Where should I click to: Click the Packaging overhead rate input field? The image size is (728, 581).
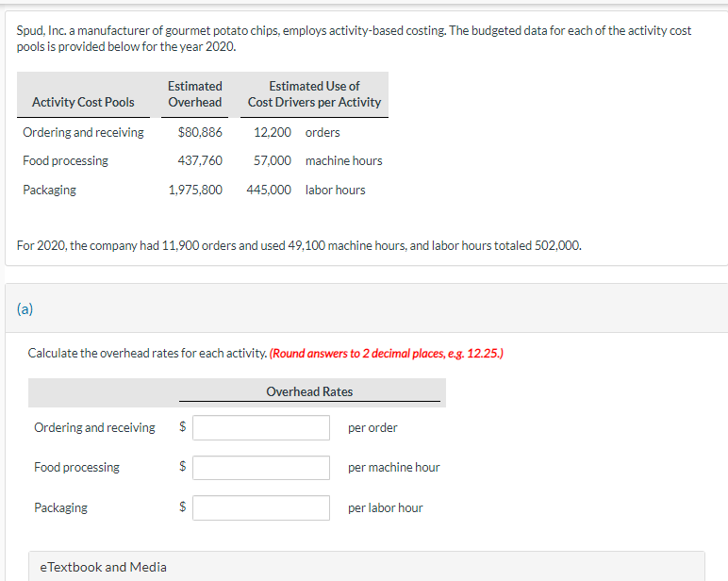261,507
